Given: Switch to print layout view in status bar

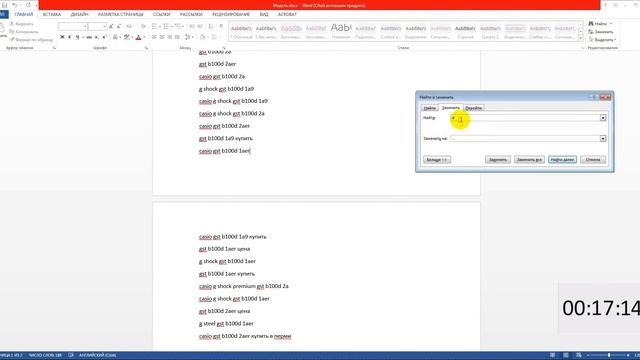Looking at the screenshot, I should [x=566, y=356].
